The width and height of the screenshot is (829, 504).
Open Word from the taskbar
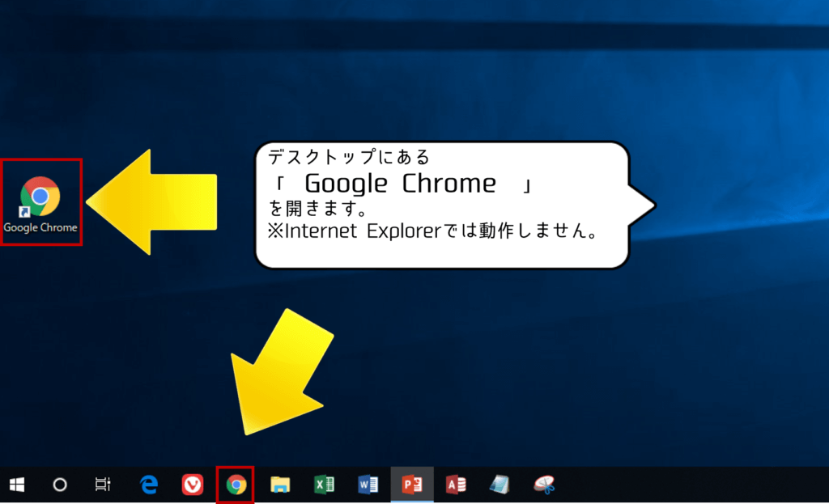click(x=368, y=485)
